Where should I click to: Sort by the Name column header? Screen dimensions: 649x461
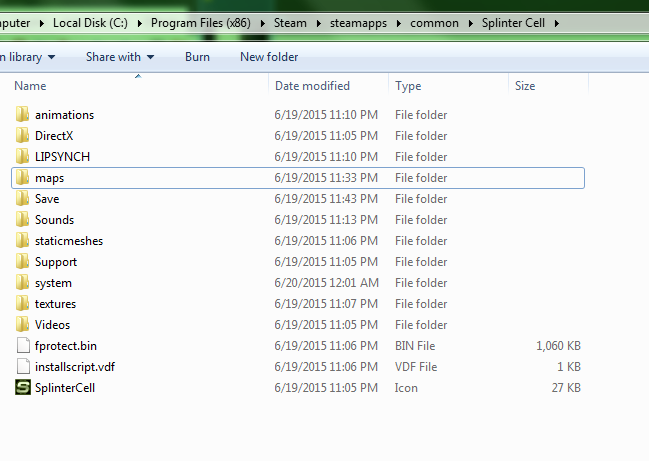[x=30, y=86]
